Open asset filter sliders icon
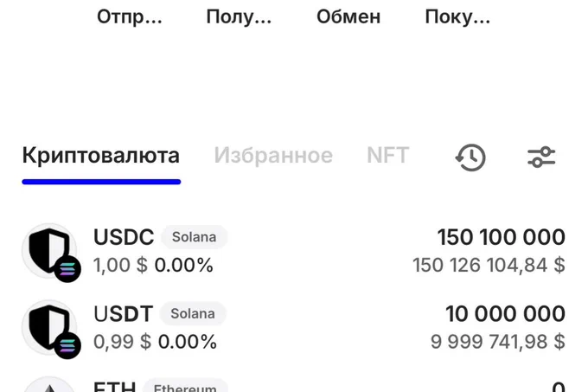 pos(541,157)
